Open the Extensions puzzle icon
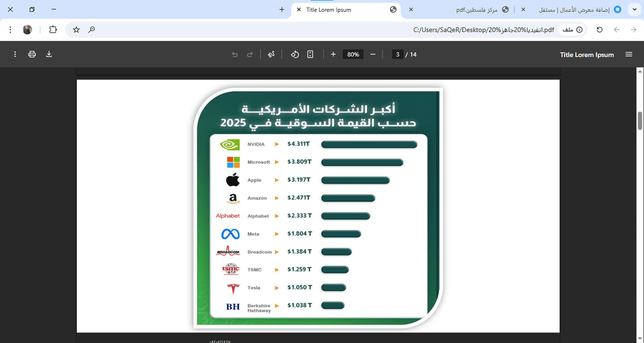This screenshot has width=644, height=343. tap(53, 30)
